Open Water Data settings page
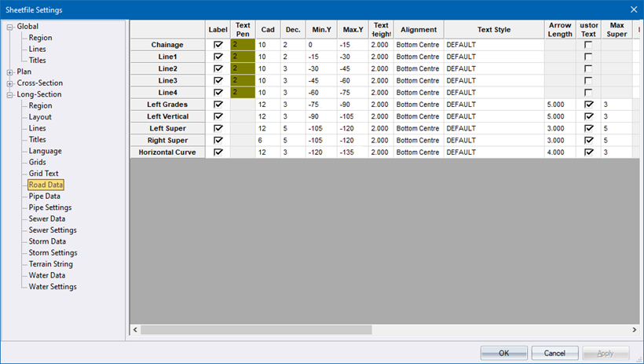Screen dimensions: 644x364 pos(47,276)
